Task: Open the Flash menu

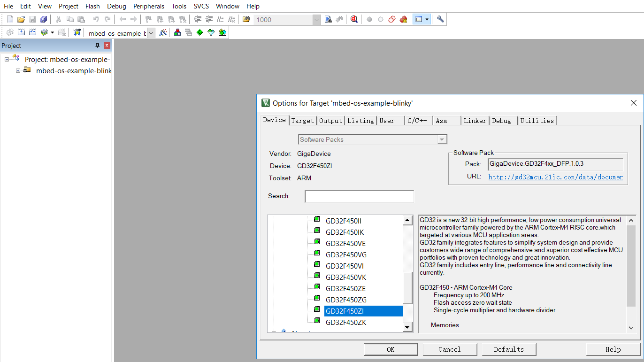Action: (x=92, y=6)
